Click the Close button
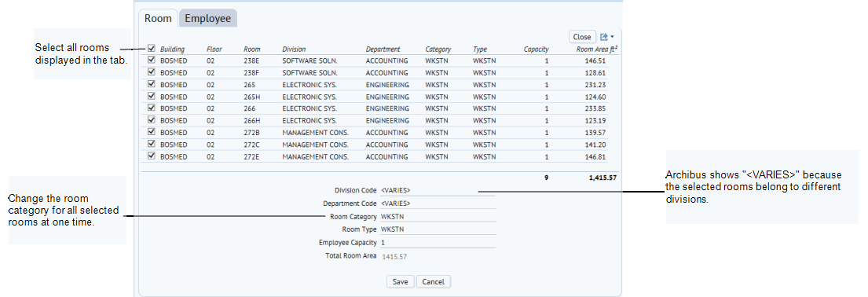 (582, 37)
